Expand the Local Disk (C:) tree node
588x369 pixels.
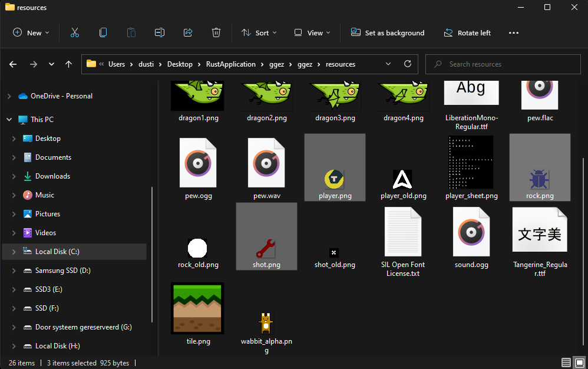tap(14, 252)
